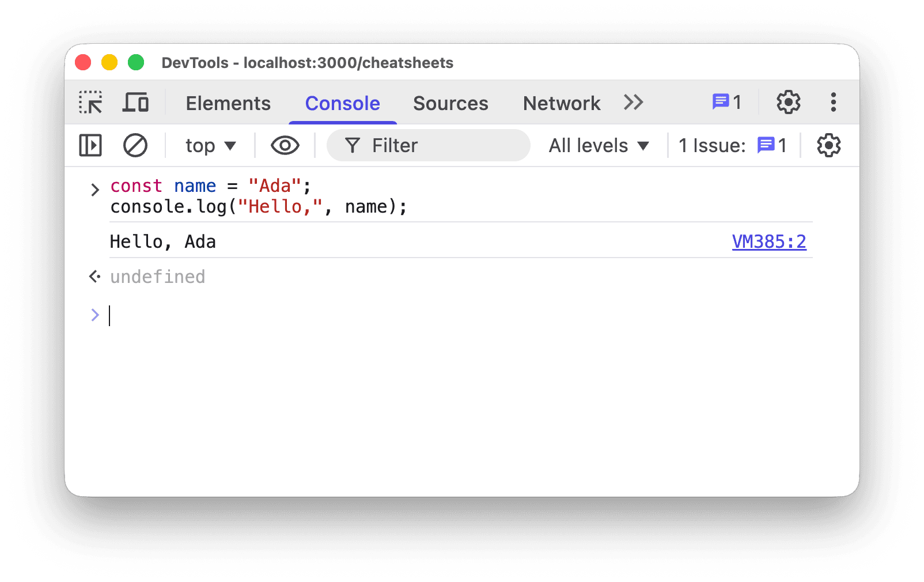Expand the more tabs double chevron
Viewport: 924px width, 582px height.
[x=633, y=103]
